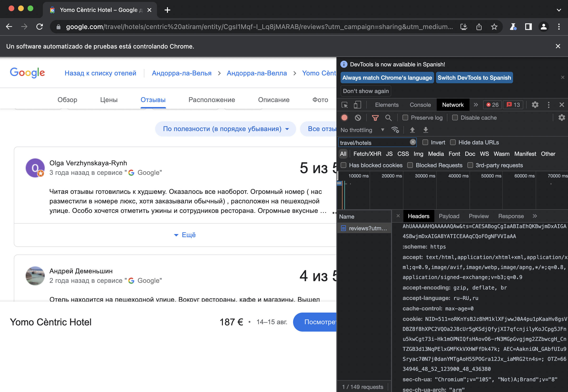Open DevTools settings gear
The height and width of the screenshot is (392, 568).
click(535, 105)
